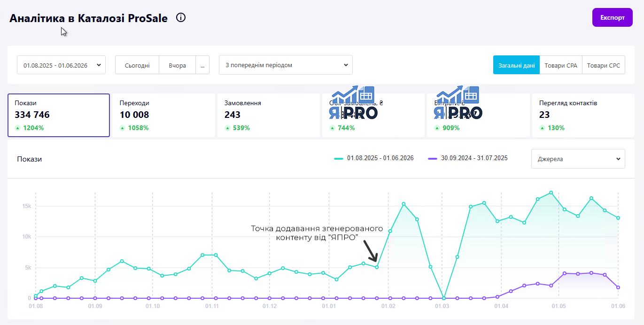The width and height of the screenshot is (644, 325).
Task: Expand the З попереднім періодом comparison dropdown
Action: 286,65
